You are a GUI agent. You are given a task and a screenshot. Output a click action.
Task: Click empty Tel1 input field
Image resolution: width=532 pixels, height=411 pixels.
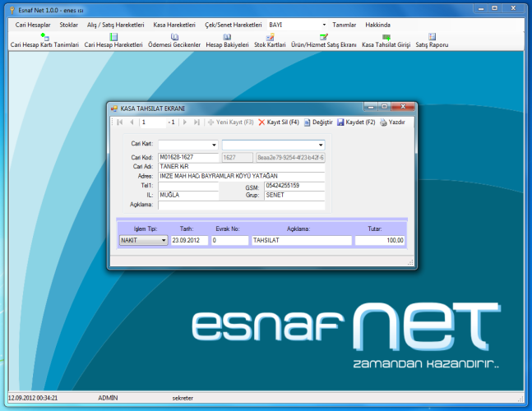[x=188, y=186]
